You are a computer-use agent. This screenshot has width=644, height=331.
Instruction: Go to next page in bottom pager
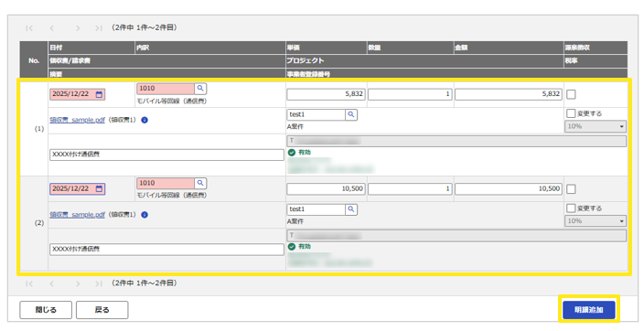[x=78, y=283]
